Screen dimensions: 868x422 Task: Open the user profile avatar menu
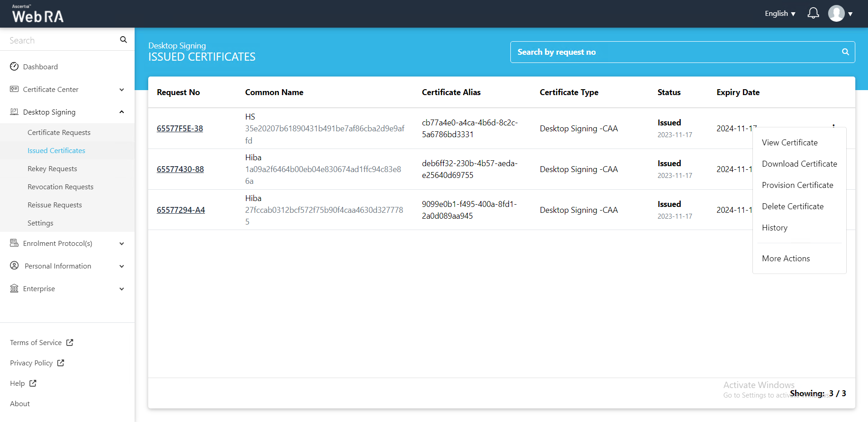coord(836,14)
